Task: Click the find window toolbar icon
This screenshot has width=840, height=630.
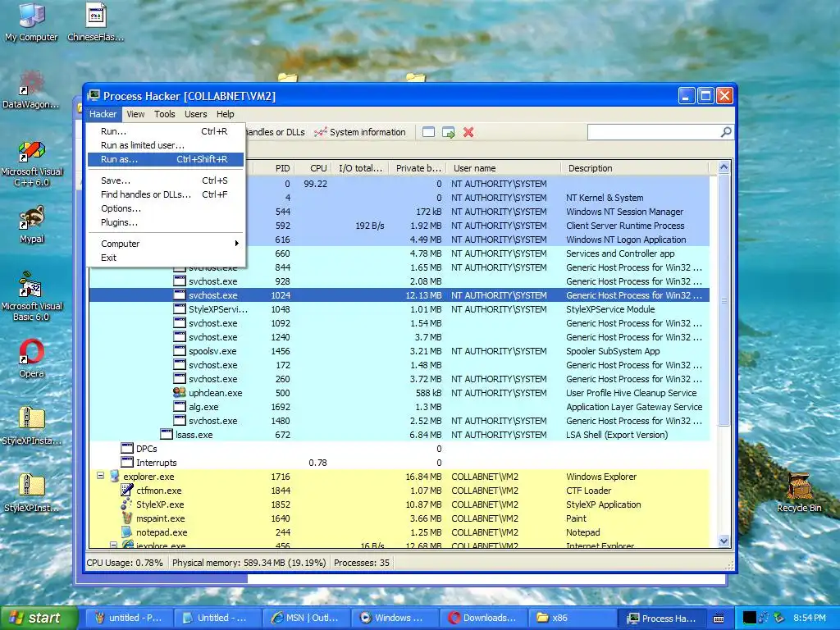Action: 428,132
